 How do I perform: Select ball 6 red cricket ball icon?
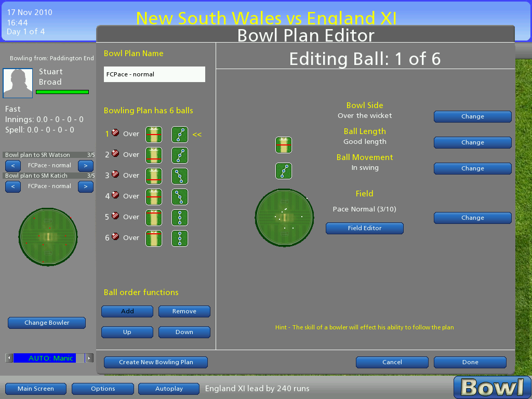(x=115, y=236)
